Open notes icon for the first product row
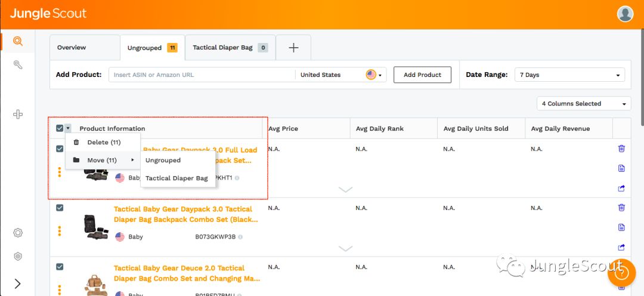 621,168
